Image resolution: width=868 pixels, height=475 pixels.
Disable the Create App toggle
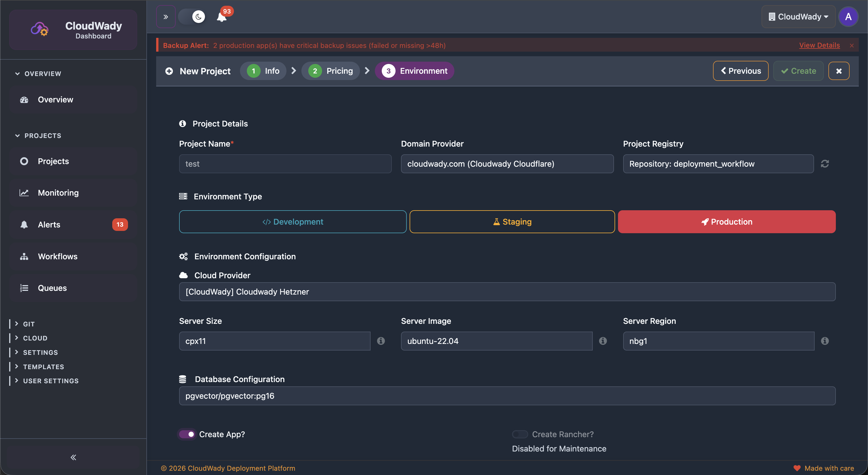click(x=187, y=434)
